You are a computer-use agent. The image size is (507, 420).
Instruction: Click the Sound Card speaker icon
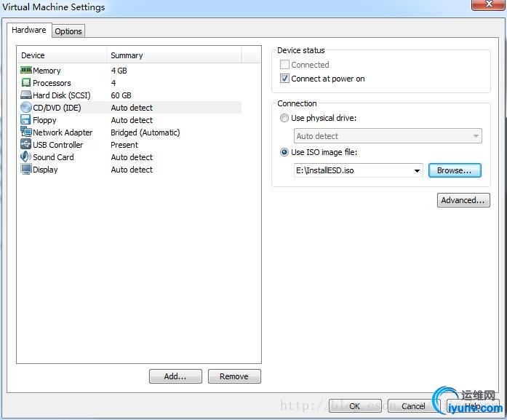[x=26, y=156]
